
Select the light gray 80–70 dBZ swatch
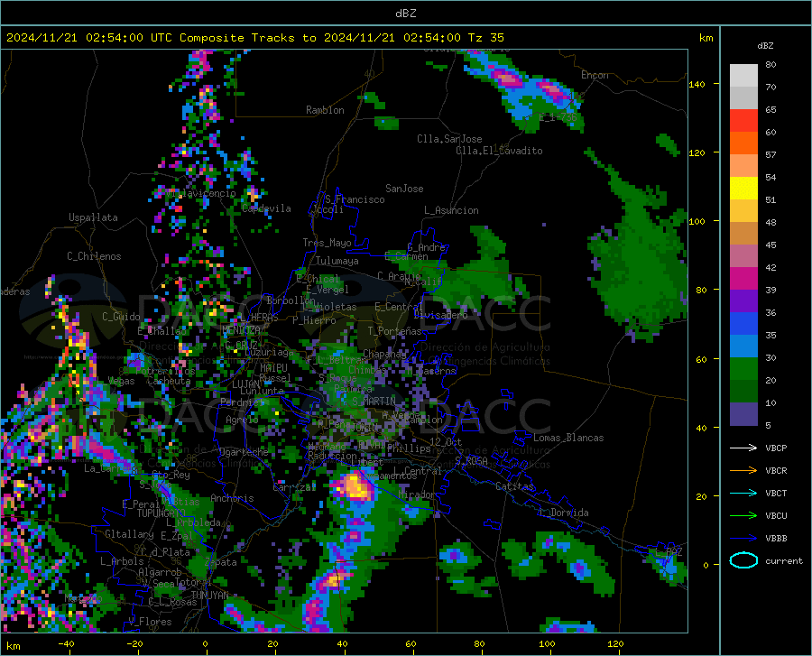click(743, 76)
